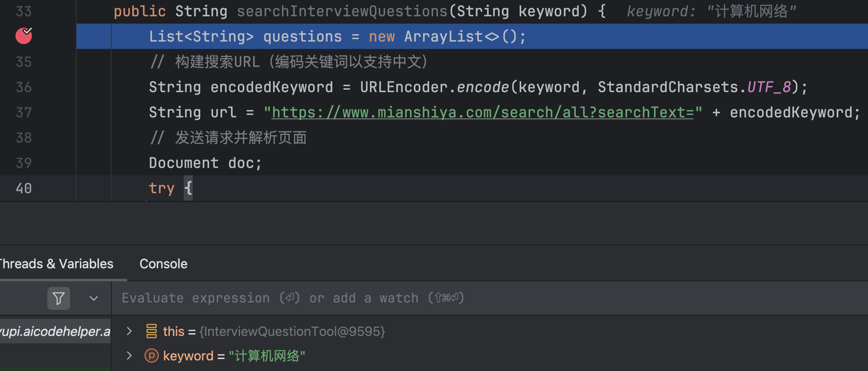
Task: Click the UTF_8 constant in line 36
Action: (x=769, y=87)
